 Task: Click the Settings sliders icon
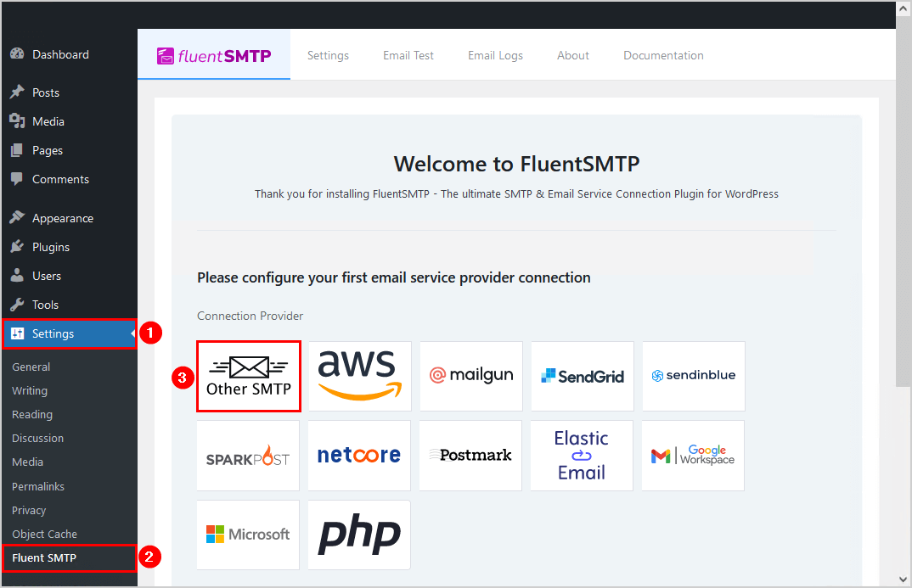[18, 333]
